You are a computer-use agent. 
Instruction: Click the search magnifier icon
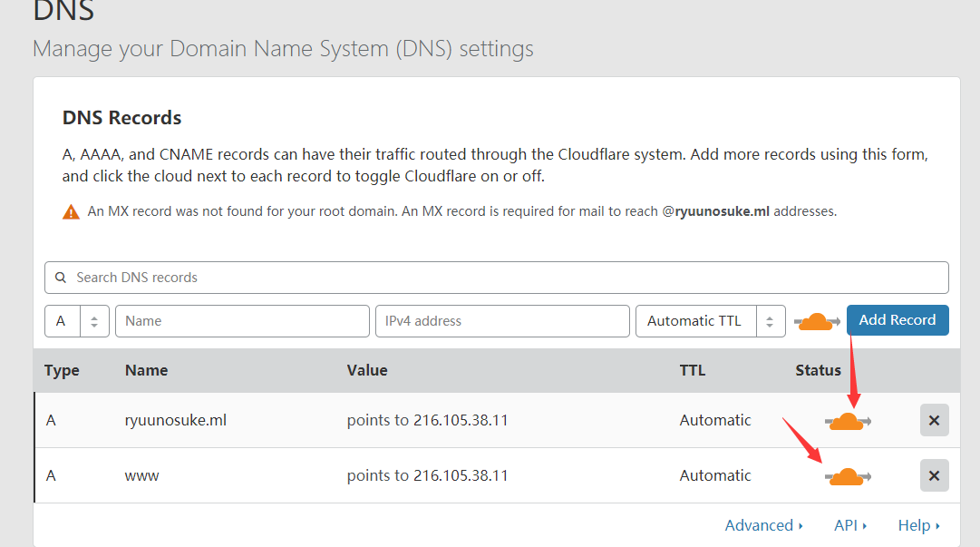click(61, 278)
